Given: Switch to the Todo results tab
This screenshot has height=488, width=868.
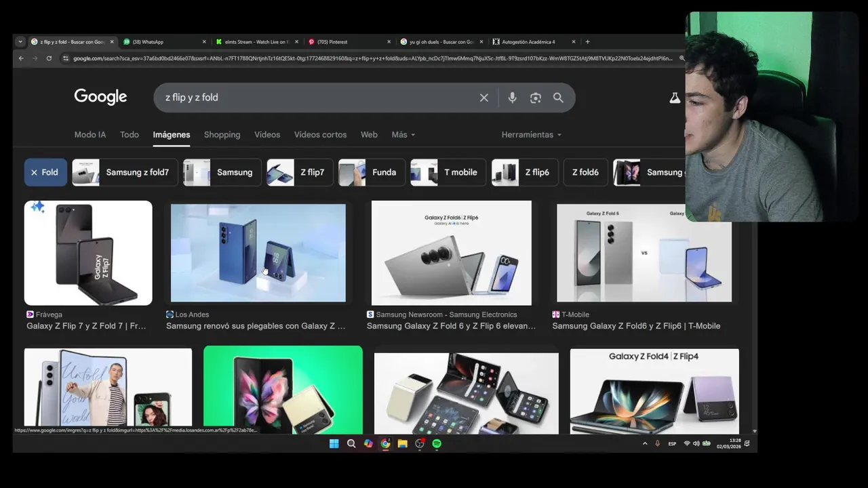Looking at the screenshot, I should click(x=130, y=135).
